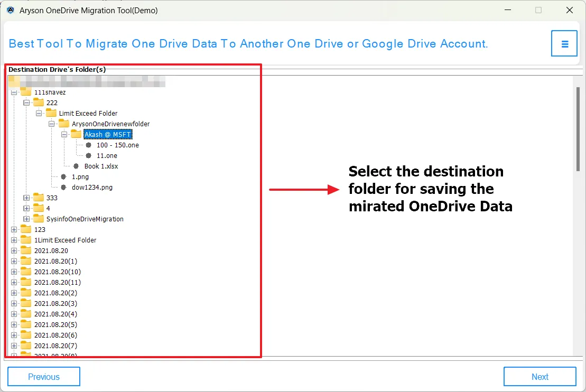Click the vertical scrollbar thumb
Image resolution: width=586 pixels, height=392 pixels.
[578, 128]
